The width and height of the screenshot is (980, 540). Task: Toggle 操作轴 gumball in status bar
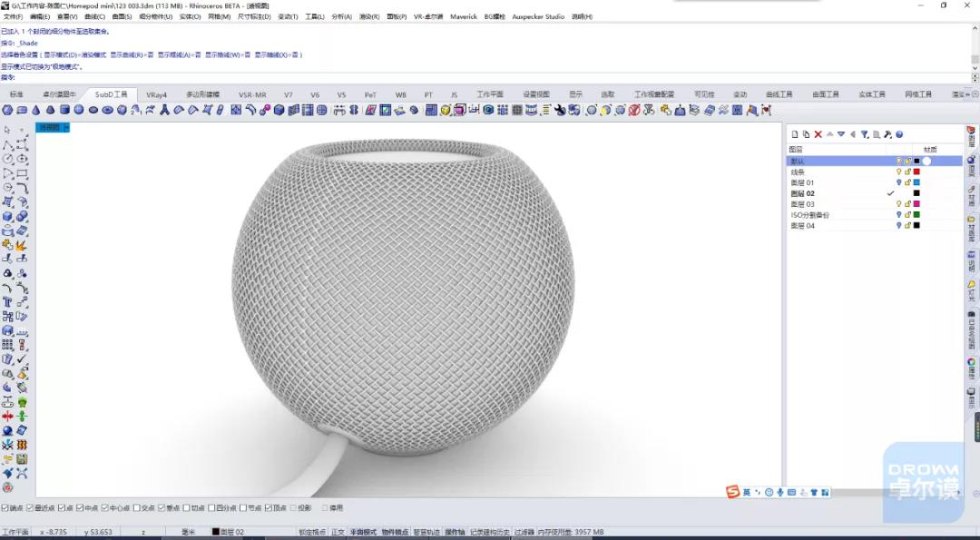click(455, 533)
